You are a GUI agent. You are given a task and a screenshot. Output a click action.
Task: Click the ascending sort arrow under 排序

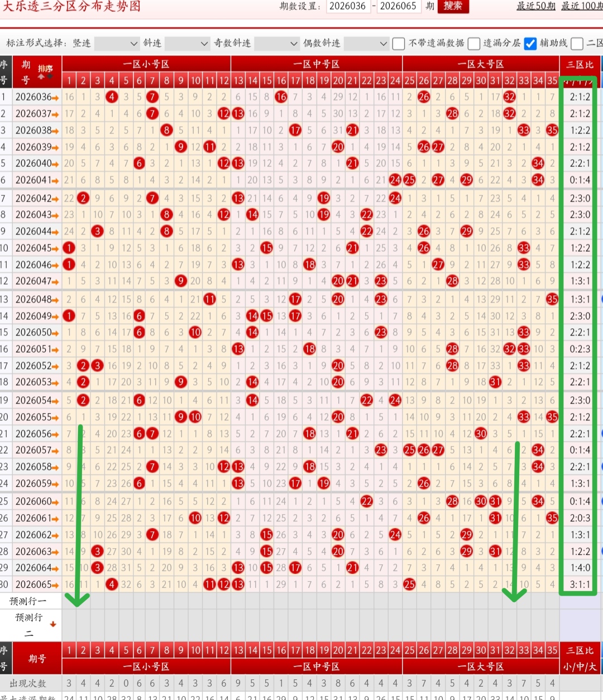[x=41, y=76]
